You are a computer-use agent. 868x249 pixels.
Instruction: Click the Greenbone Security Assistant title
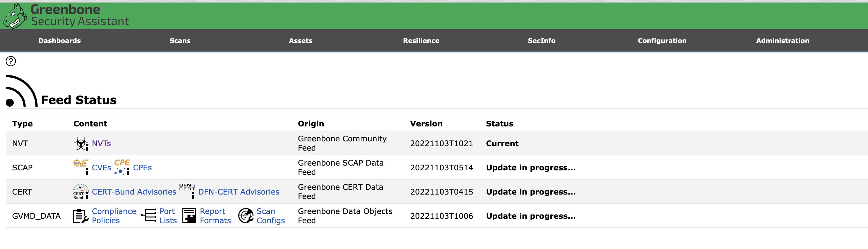point(79,16)
